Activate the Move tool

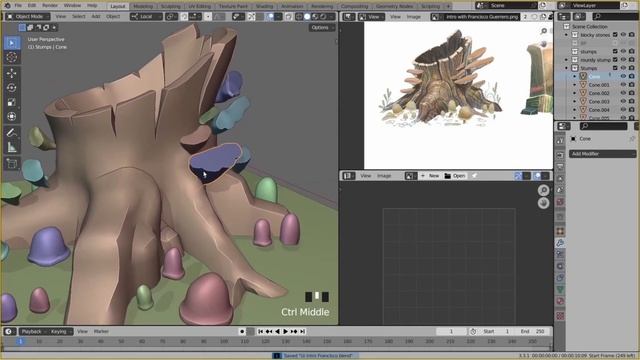12,73
